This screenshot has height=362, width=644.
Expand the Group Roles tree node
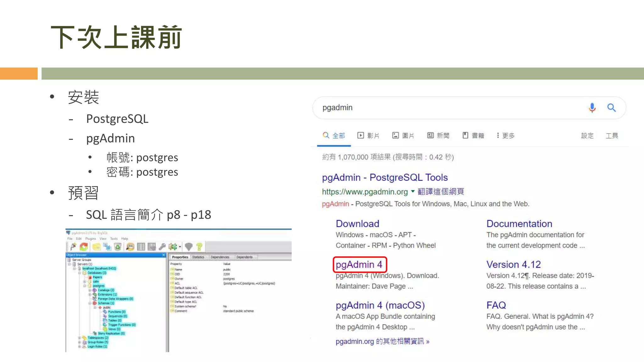pos(80,342)
